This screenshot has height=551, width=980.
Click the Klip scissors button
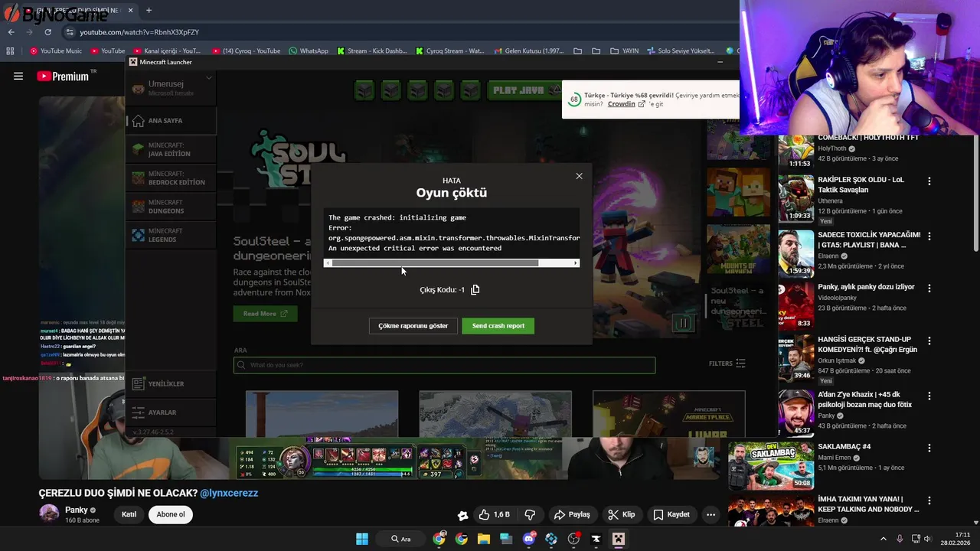pos(621,514)
